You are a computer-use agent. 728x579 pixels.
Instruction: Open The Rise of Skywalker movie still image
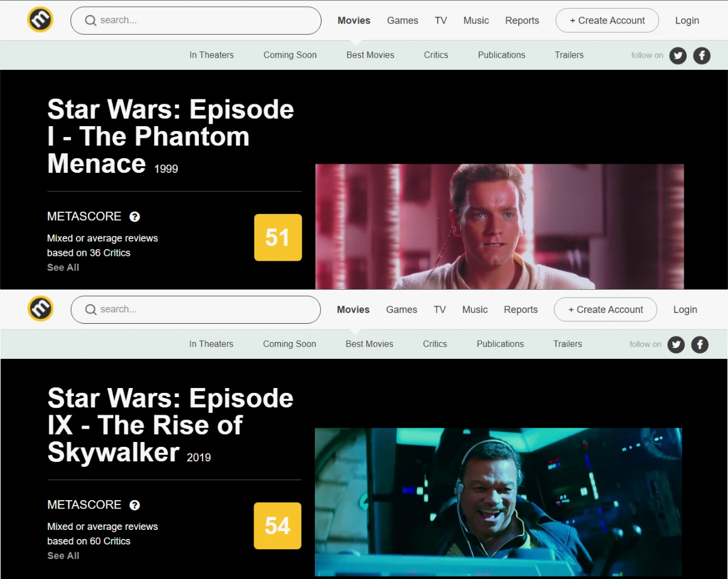click(498, 502)
